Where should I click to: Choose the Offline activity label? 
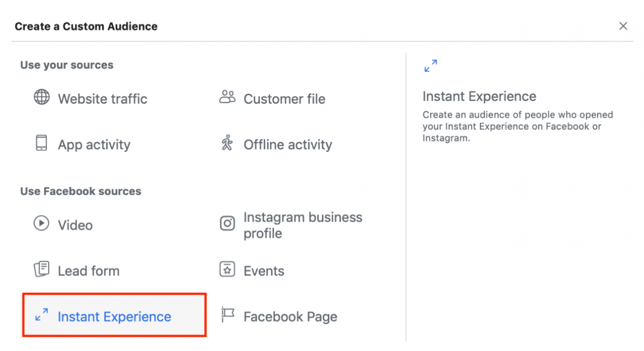point(288,145)
